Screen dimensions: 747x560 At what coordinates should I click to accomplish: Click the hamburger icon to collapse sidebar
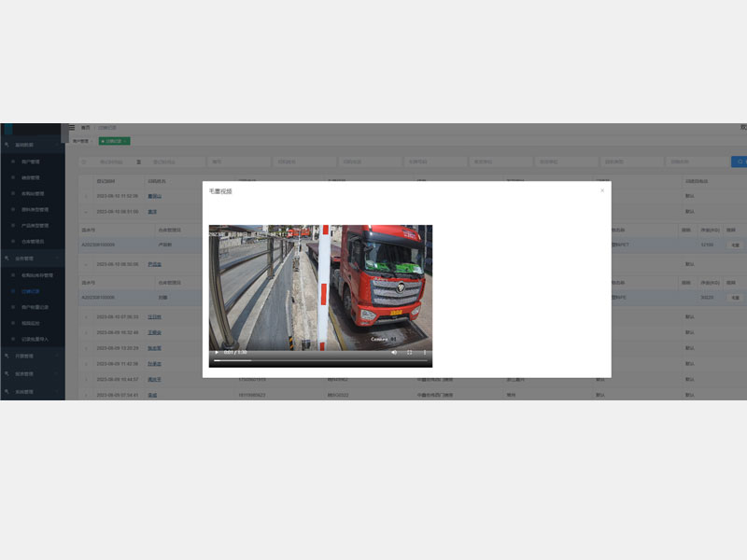coord(72,128)
